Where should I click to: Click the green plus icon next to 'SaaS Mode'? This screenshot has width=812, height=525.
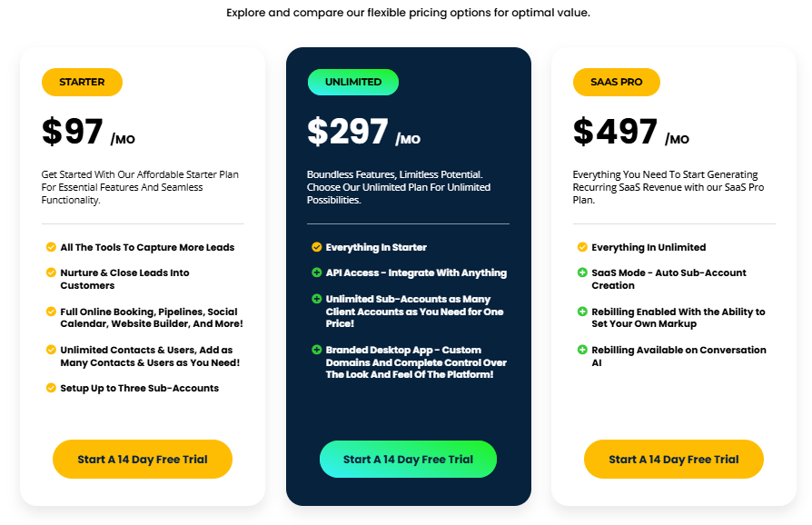point(582,272)
